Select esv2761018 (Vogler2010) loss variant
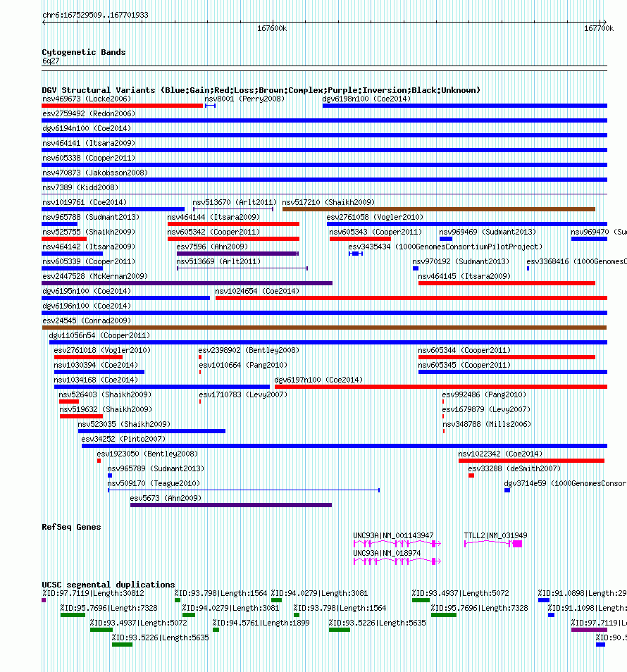The width and height of the screenshot is (627, 672). coord(88,357)
